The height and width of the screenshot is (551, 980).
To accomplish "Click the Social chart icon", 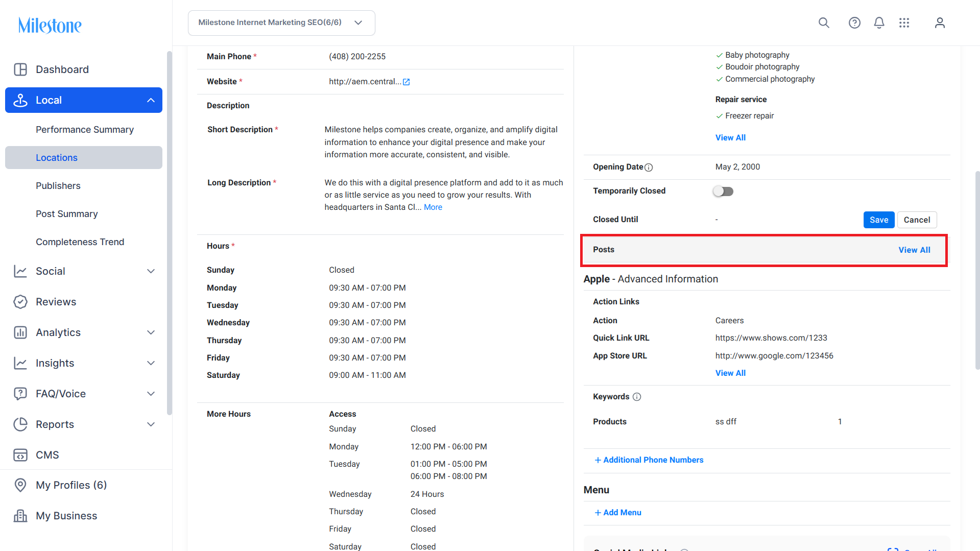I will click(x=20, y=271).
